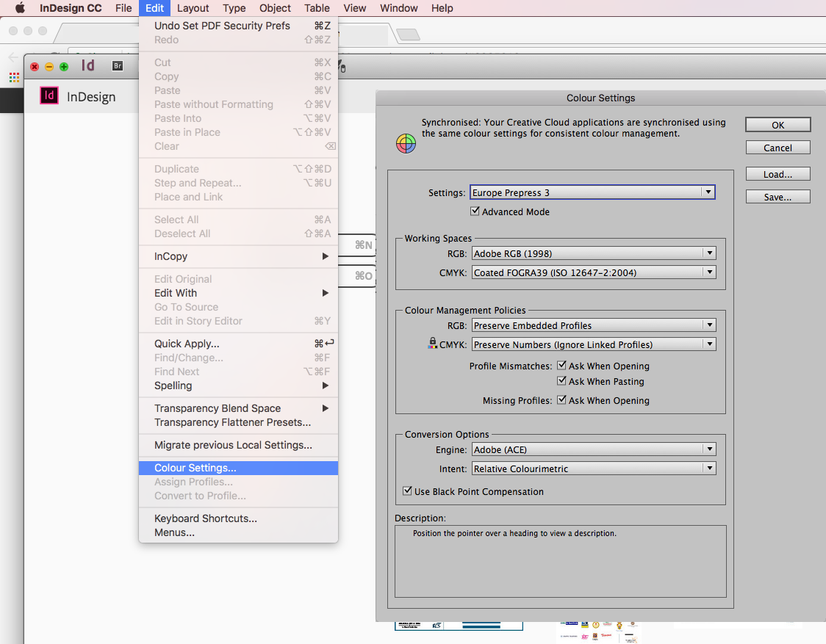The image size is (826, 644).
Task: Open the Intent Relative Colourimetric dropdown
Action: [x=594, y=468]
